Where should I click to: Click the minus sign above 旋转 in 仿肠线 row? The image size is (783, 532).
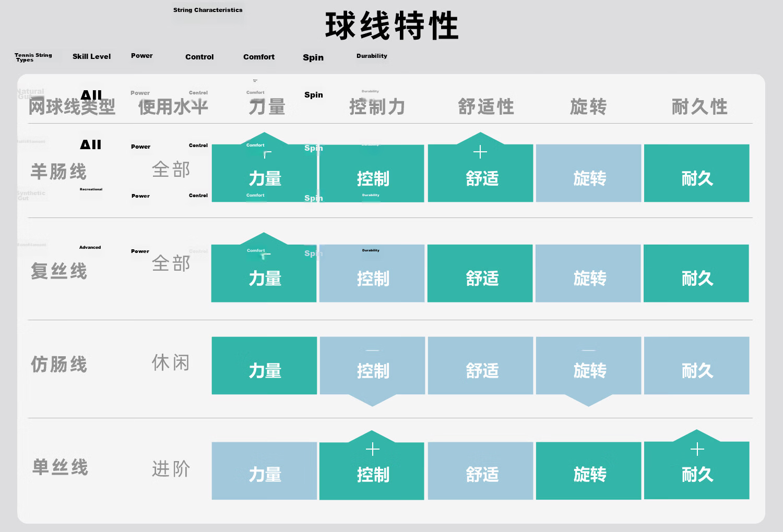tap(589, 350)
